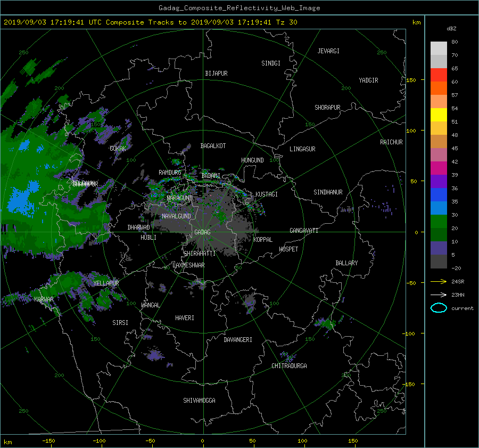This screenshot has height=448, width=479.
Task: Click the HAVERI city label
Action: 185,318
